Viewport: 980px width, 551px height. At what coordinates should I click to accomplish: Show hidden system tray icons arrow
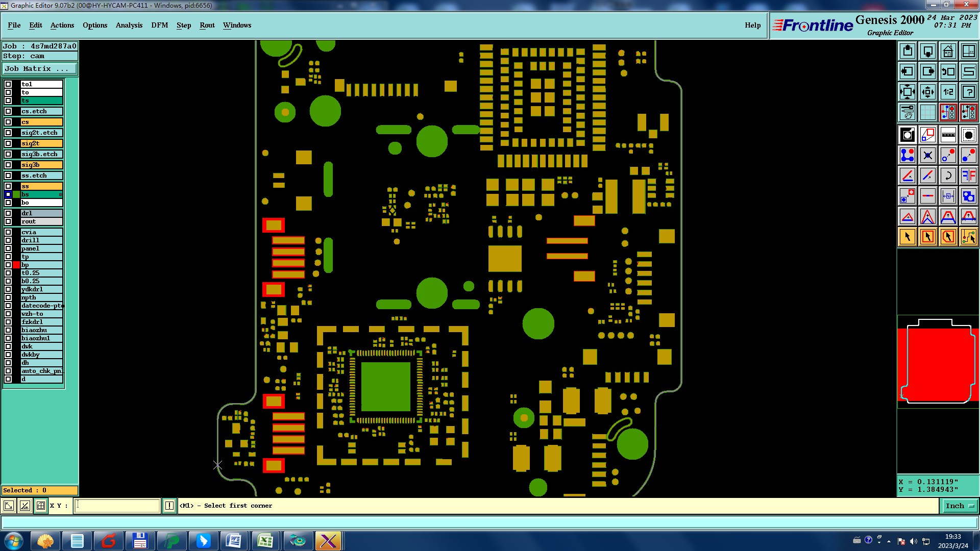coord(889,541)
